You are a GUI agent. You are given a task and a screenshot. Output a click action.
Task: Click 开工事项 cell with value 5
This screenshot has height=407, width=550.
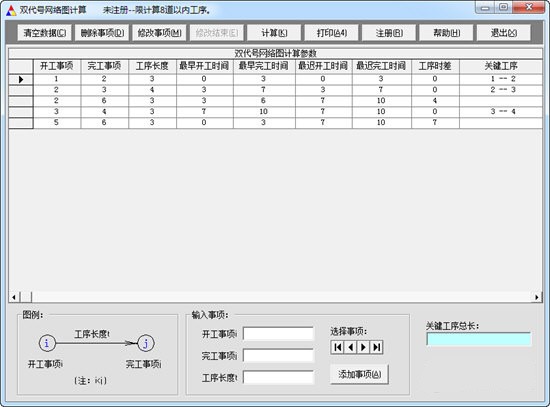coord(57,122)
